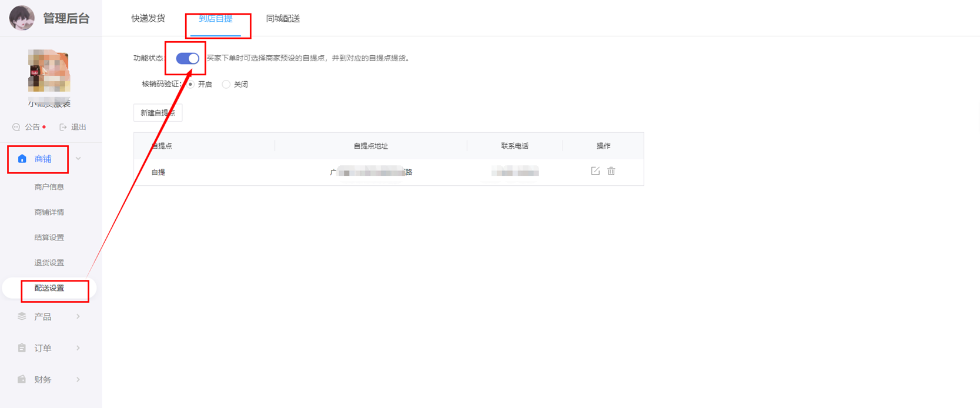This screenshot has width=980, height=408.
Task: Select the 商铺 menu label
Action: [43, 159]
